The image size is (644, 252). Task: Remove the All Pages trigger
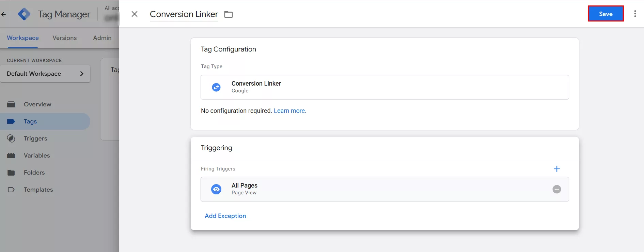[556, 189]
